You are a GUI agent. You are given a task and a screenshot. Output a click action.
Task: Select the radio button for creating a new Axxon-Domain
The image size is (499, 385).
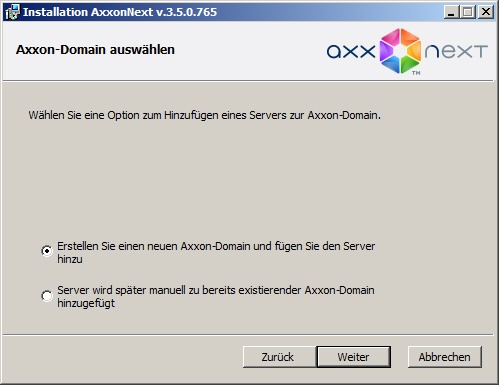[47, 251]
